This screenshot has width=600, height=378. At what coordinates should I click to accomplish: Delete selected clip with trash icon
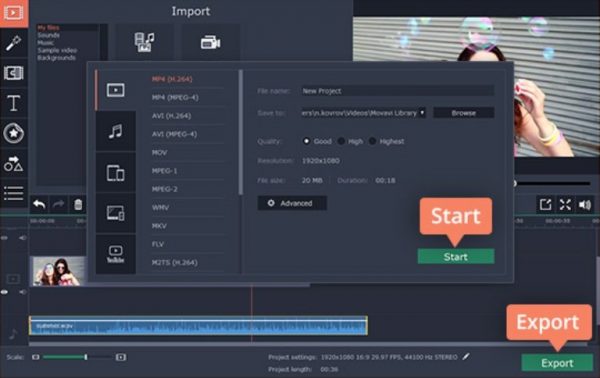coord(78,205)
